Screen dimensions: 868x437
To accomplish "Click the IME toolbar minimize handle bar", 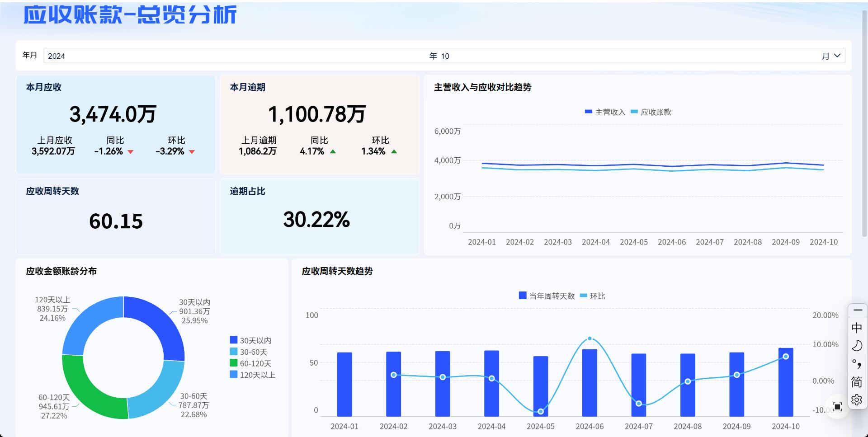I will coord(858,310).
